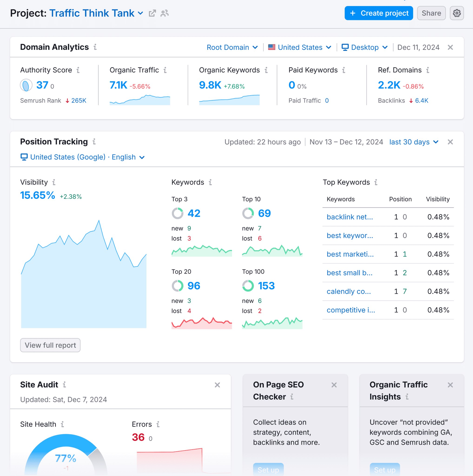Click the Top 3 keywords count 42

pos(194,213)
